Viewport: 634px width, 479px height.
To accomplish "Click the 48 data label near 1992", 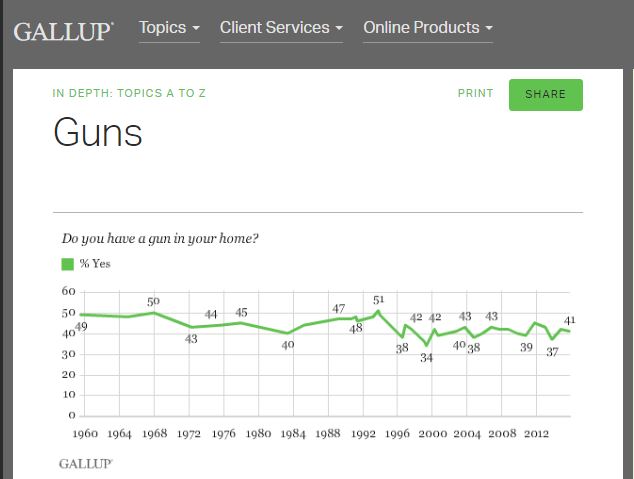I will [x=356, y=329].
